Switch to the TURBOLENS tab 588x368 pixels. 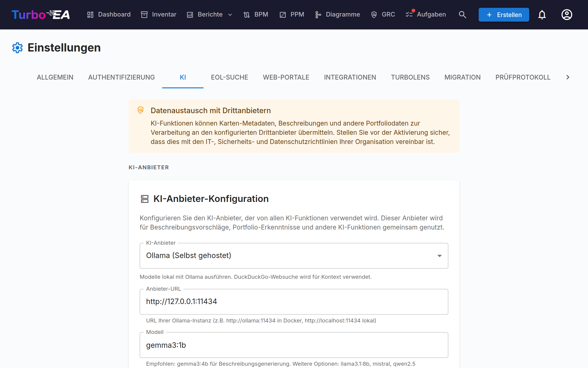coord(410,78)
